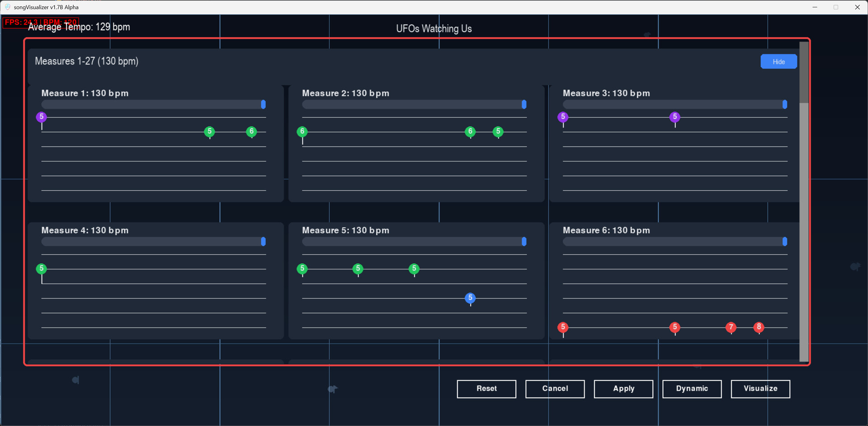Viewport: 868px width, 426px height.
Task: Click the first green 5 marker in Measure 5
Action: point(302,269)
